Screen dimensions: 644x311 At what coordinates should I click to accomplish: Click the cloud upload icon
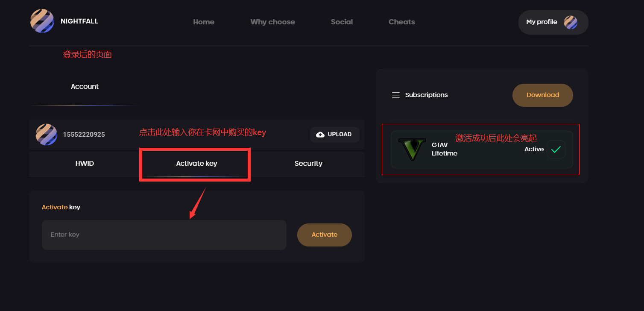click(x=320, y=135)
